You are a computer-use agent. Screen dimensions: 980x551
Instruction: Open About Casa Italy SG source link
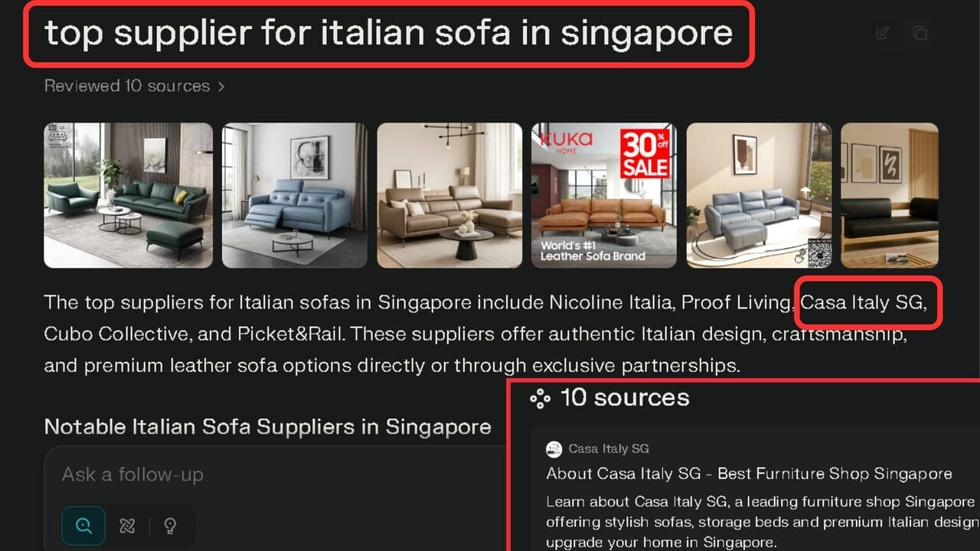749,474
